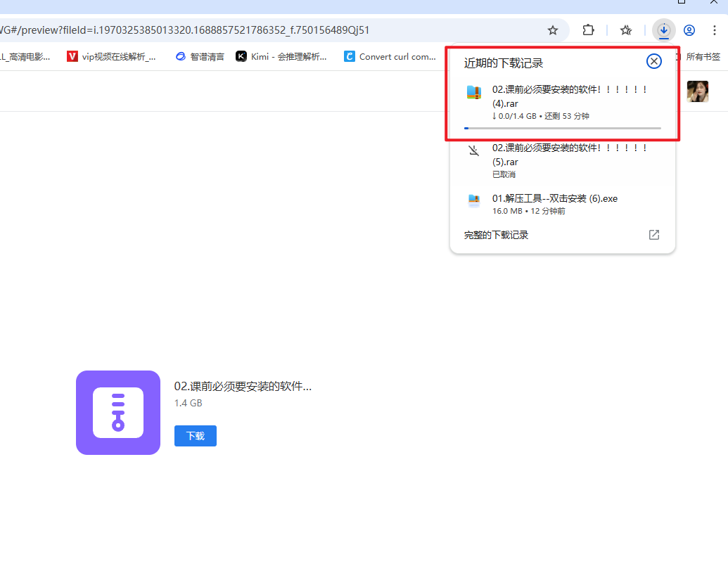Click the user avatar photo
This screenshot has height=573, width=728.
click(x=697, y=91)
